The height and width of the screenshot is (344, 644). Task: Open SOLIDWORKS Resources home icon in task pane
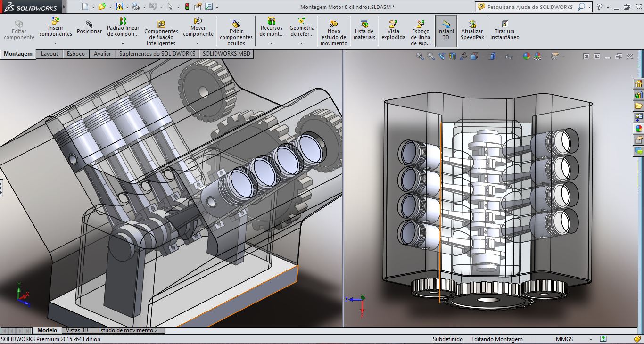pos(638,84)
